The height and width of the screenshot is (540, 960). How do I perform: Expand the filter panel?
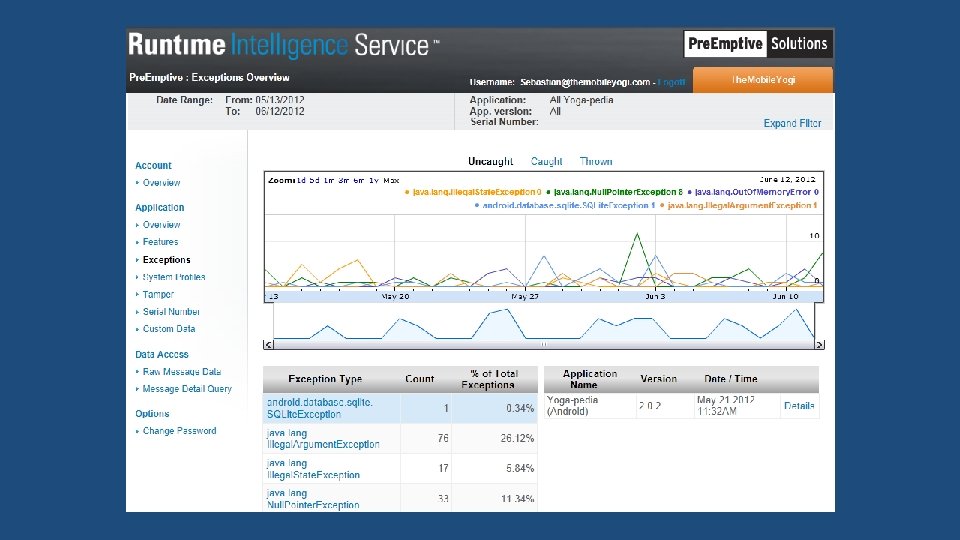[792, 123]
